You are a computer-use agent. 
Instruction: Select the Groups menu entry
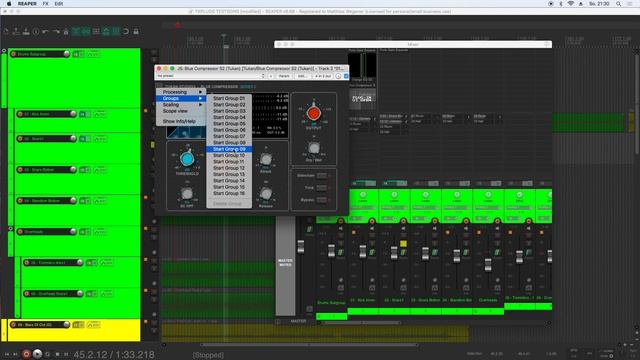click(x=181, y=98)
